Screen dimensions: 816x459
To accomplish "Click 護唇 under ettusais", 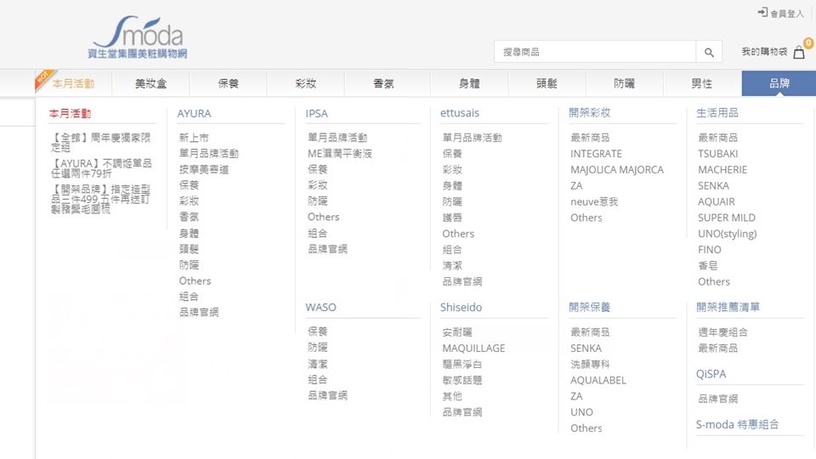I will [x=452, y=218].
